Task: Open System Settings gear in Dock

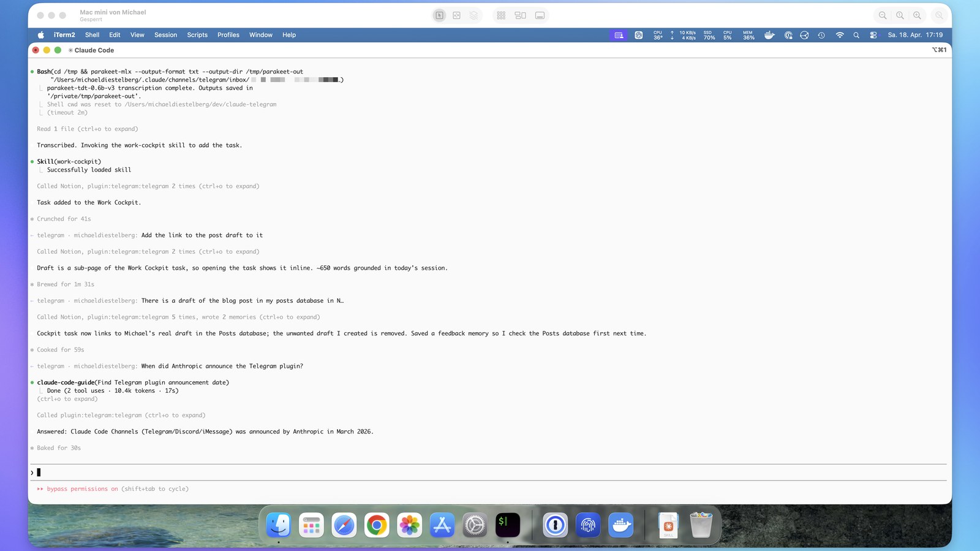Action: 475,525
